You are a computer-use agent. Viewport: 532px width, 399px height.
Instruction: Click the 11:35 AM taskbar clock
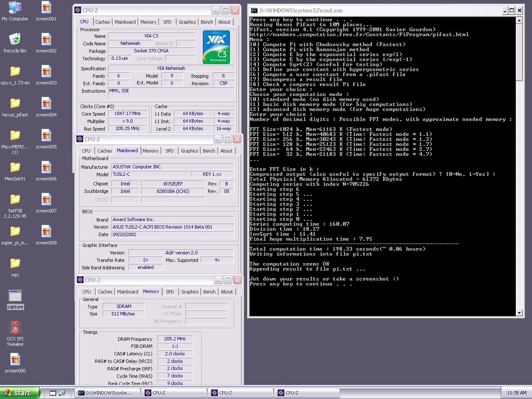point(517,393)
